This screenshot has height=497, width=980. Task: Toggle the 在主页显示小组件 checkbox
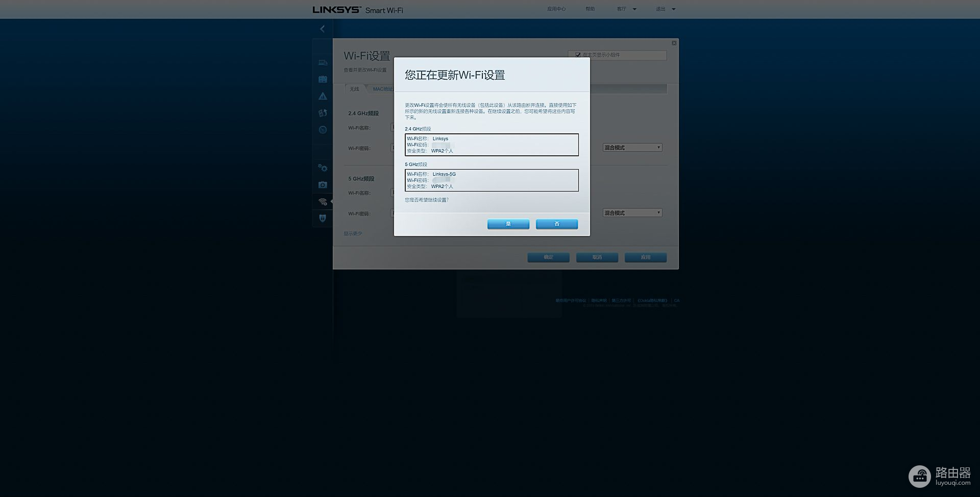(578, 55)
